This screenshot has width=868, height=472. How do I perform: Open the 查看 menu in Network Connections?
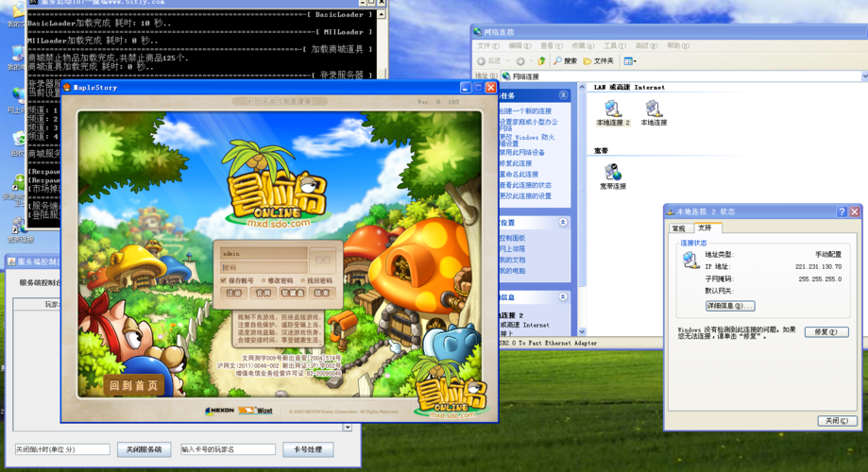[551, 46]
